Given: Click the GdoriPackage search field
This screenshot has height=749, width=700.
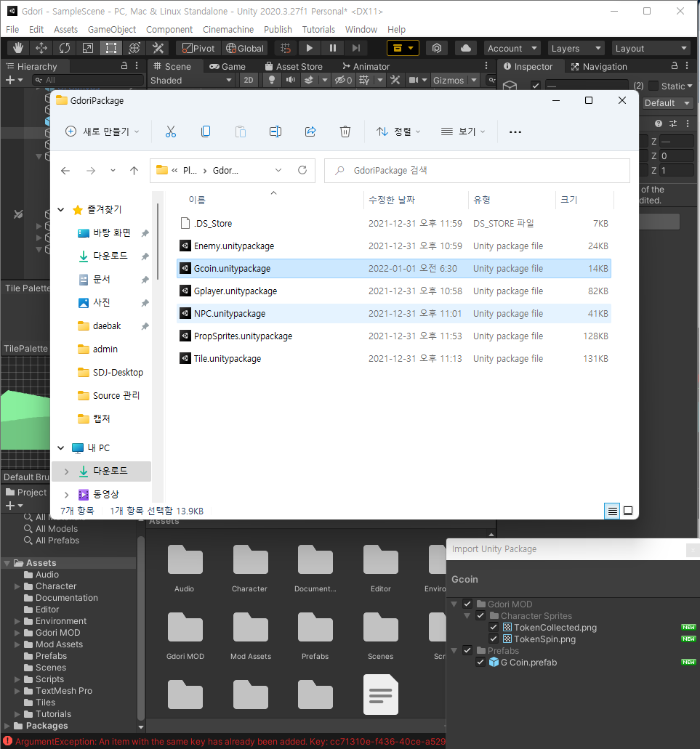Looking at the screenshot, I should point(477,171).
